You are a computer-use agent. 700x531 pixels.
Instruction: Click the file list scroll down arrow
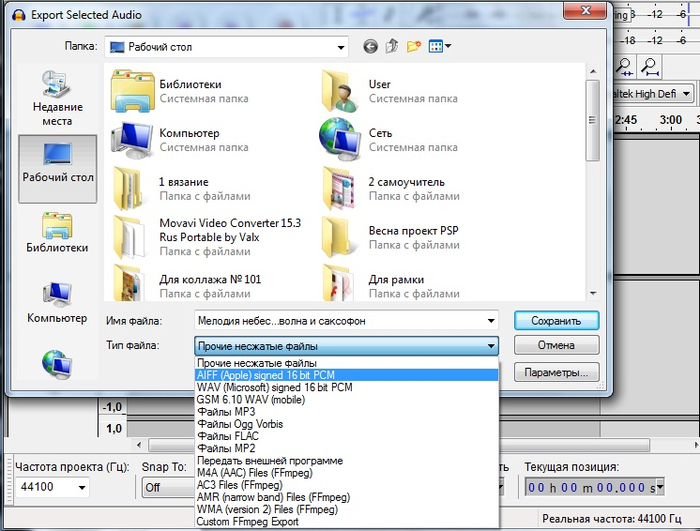tap(593, 293)
